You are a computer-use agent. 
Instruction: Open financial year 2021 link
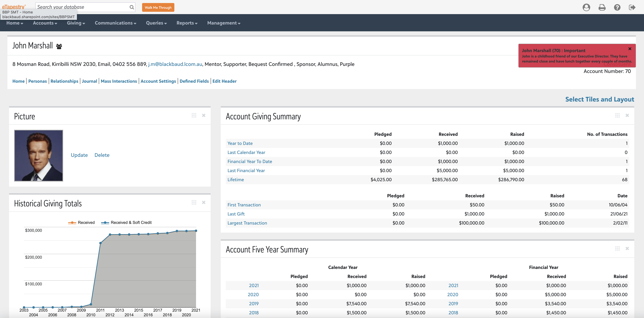tap(453, 285)
